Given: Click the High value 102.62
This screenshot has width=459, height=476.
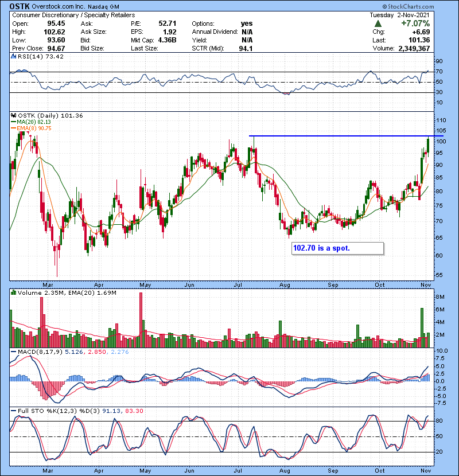Looking at the screenshot, I should coord(55,32).
